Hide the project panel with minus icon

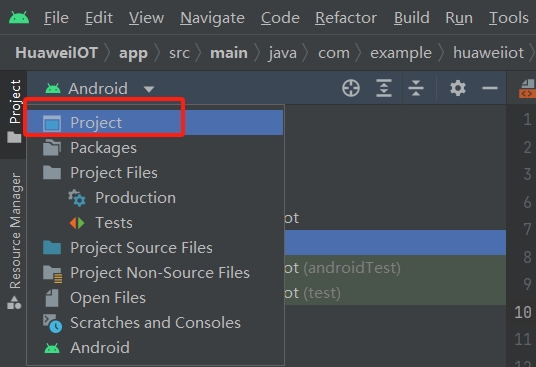click(490, 88)
